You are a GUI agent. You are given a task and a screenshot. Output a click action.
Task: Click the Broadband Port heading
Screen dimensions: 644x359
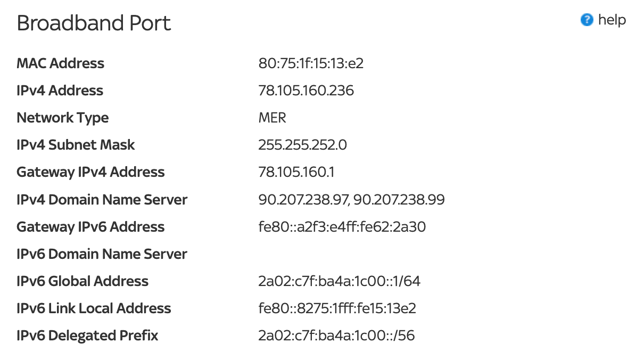(94, 23)
